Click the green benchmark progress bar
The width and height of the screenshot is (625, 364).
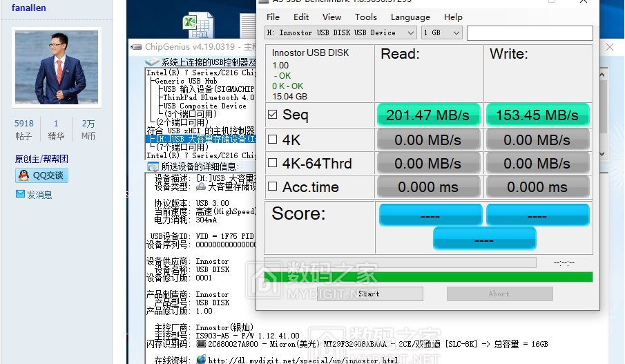428,277
